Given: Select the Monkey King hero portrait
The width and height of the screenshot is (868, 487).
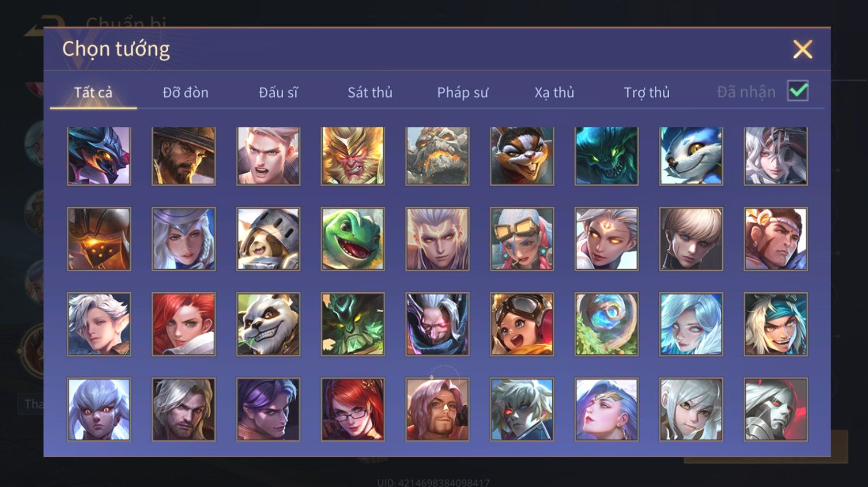Looking at the screenshot, I should [x=353, y=156].
